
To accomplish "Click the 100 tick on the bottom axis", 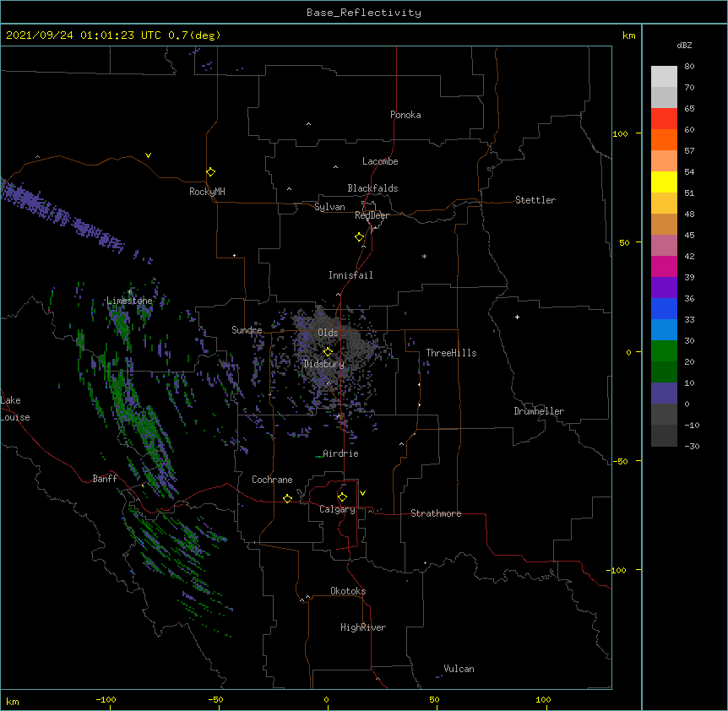I will click(543, 699).
